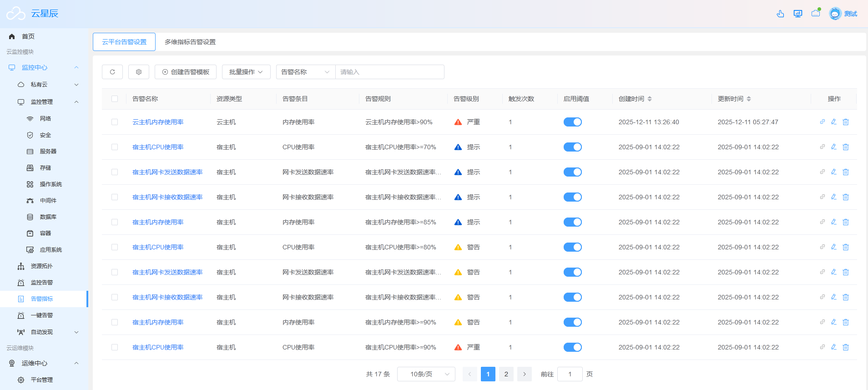Open the column settings gear button
Viewport: 868px width, 390px height.
coord(139,72)
